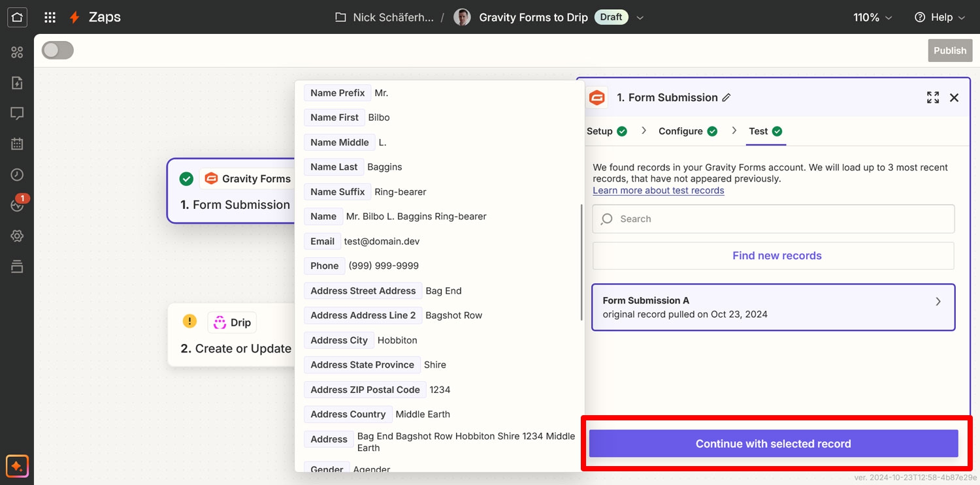Select the 2. Create or Update step card
This screenshot has height=485, width=980.
[x=232, y=335]
